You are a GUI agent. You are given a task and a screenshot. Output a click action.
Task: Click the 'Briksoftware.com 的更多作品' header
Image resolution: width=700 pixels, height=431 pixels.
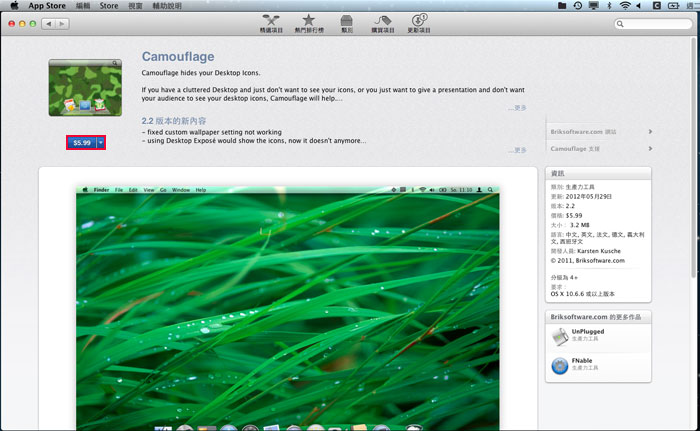(x=598, y=317)
